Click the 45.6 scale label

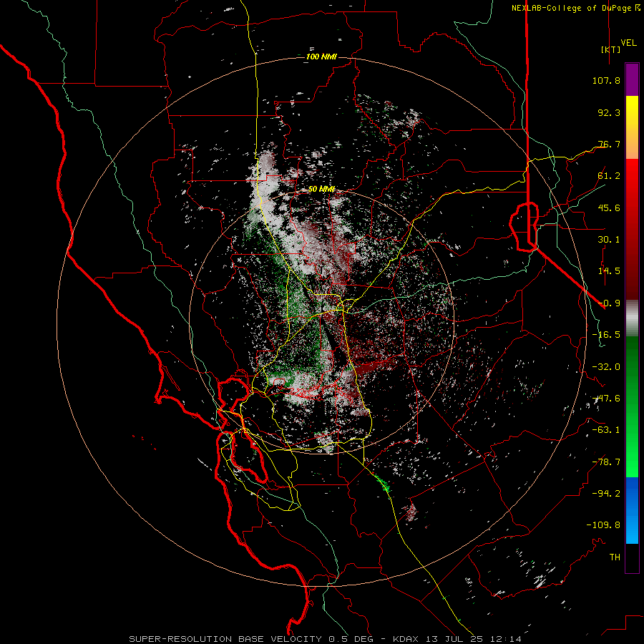pos(609,208)
